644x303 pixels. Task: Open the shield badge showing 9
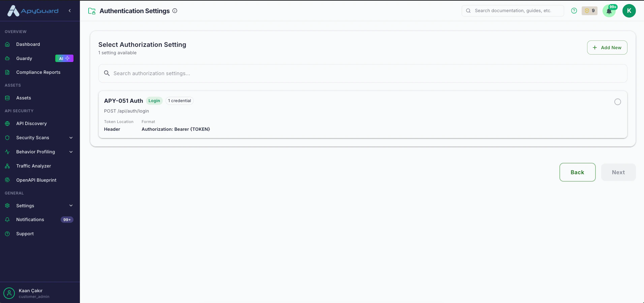(589, 11)
